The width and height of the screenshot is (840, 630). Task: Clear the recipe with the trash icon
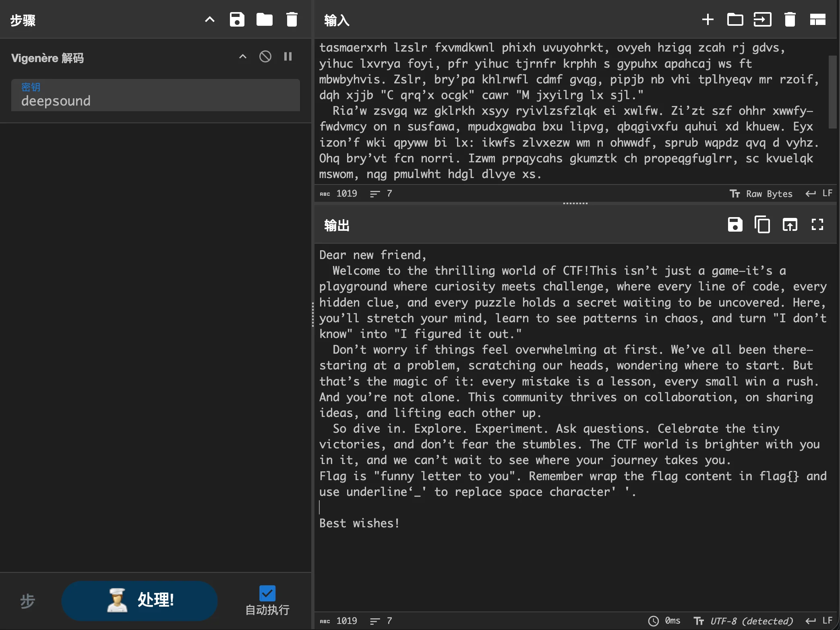click(292, 19)
